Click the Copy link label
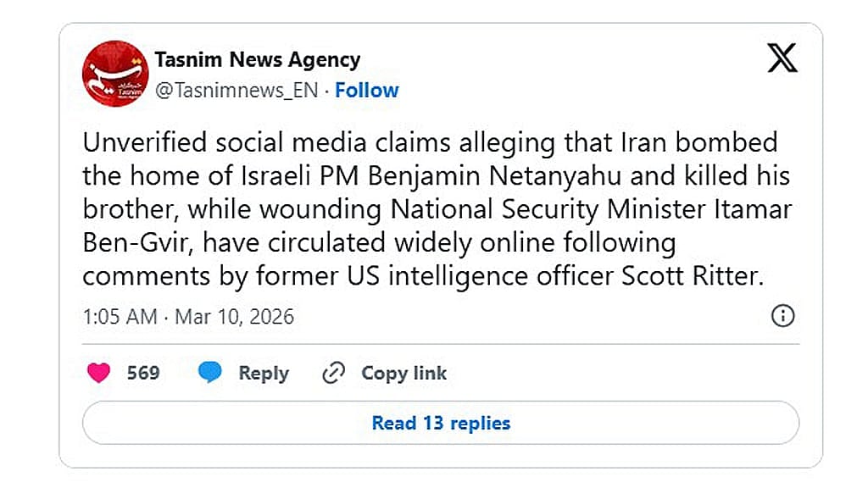Screen dimensions: 868x488 [x=403, y=374]
